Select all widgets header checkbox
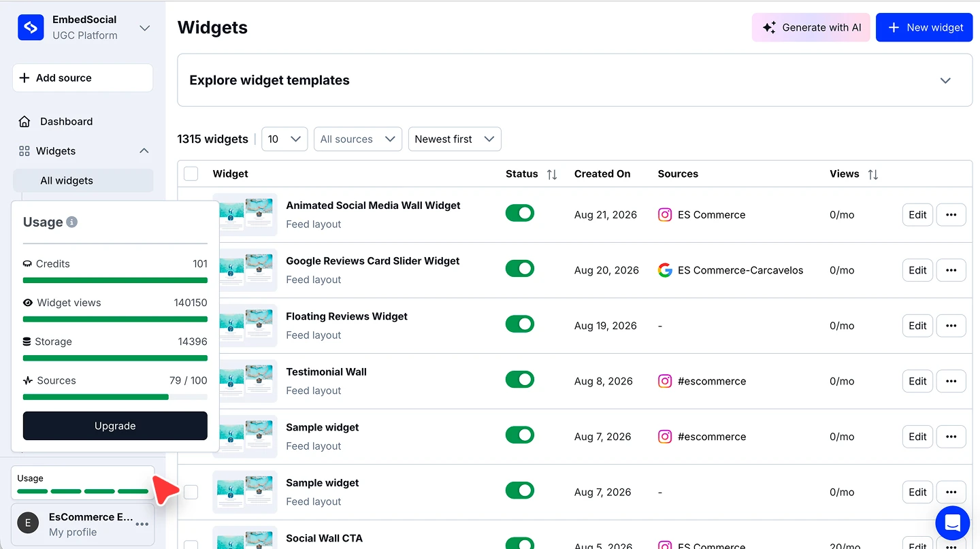 point(191,173)
